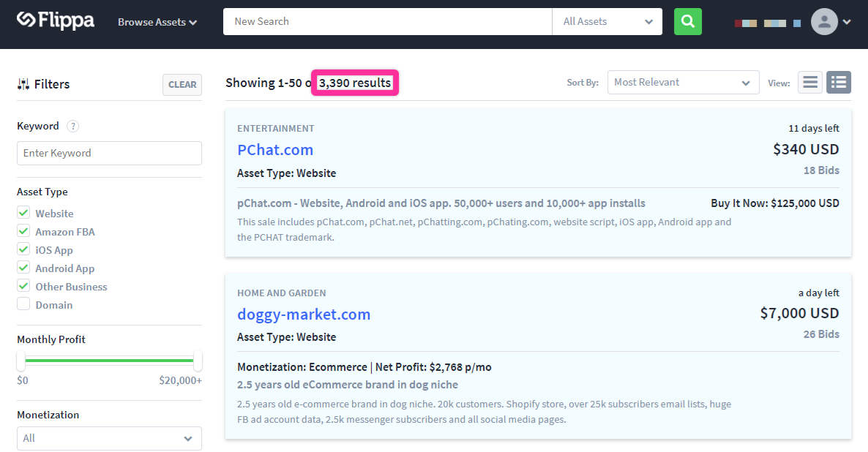Click the Flippa logo
This screenshot has height=452, width=868.
pyautogui.click(x=56, y=21)
